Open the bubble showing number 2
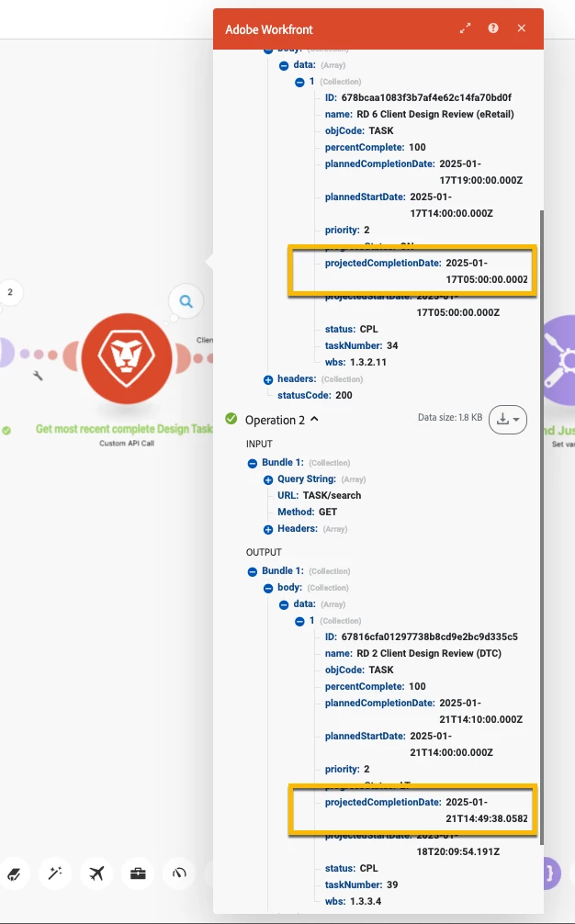 pos(10,292)
